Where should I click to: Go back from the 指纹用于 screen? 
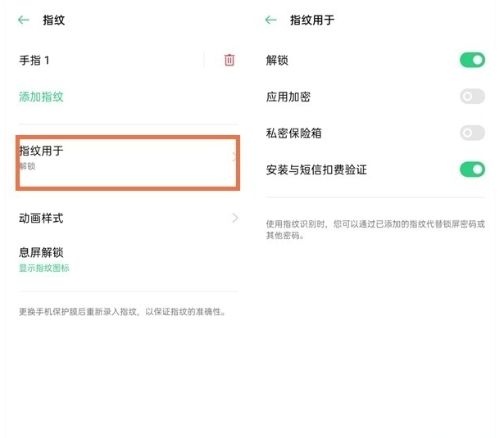(x=271, y=20)
